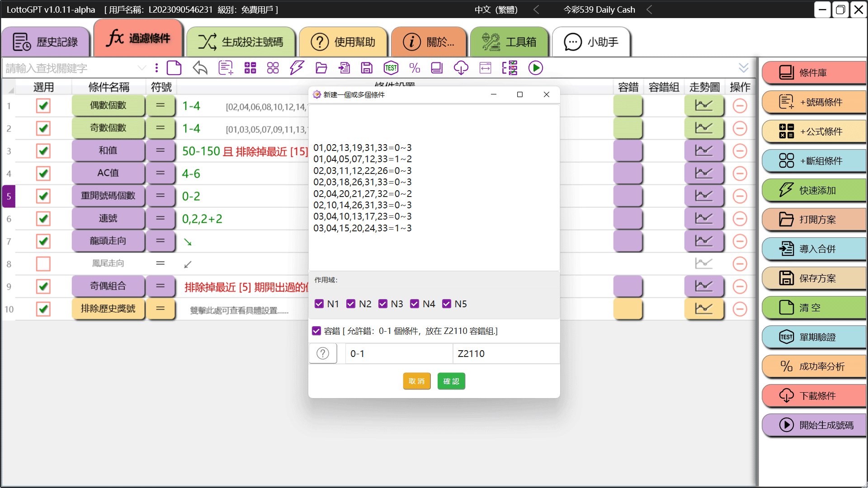
Task: Click the condition library toolbar icon
Action: 437,68
